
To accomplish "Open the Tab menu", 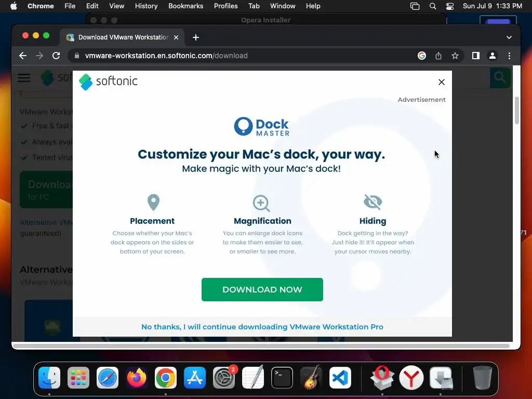I will point(254,6).
